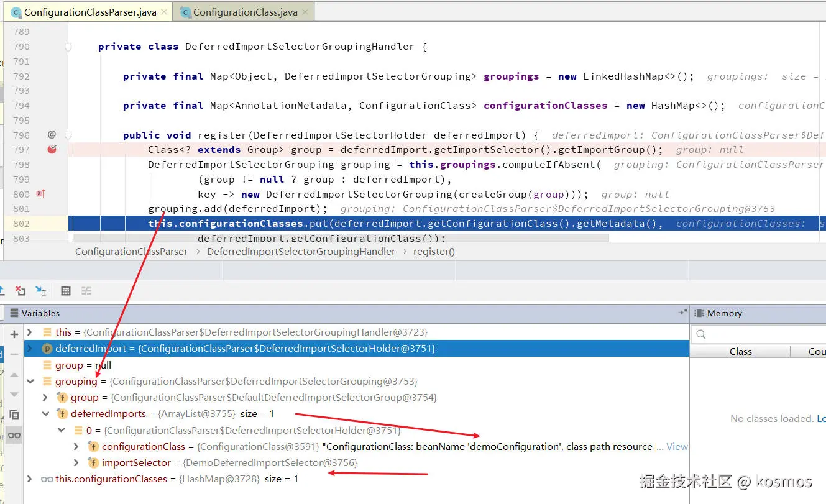
Task: Collapse element 0 of deferredImports
Action: (61, 430)
